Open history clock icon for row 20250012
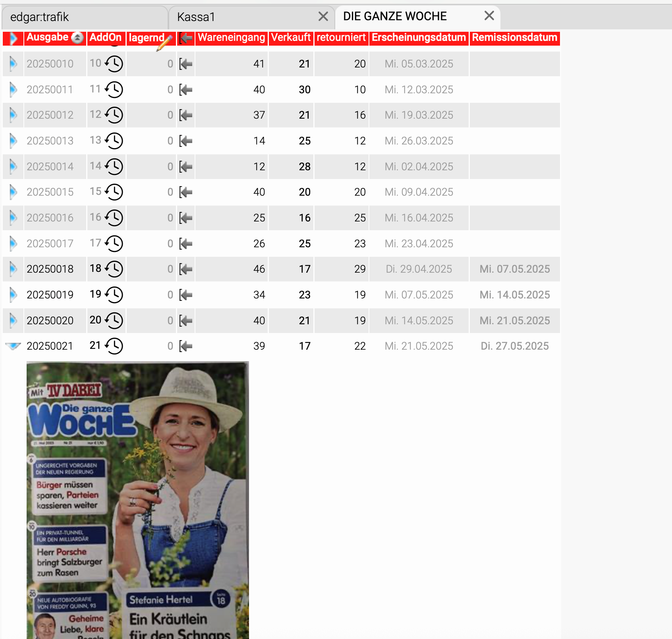The height and width of the screenshot is (639, 672). (x=114, y=115)
